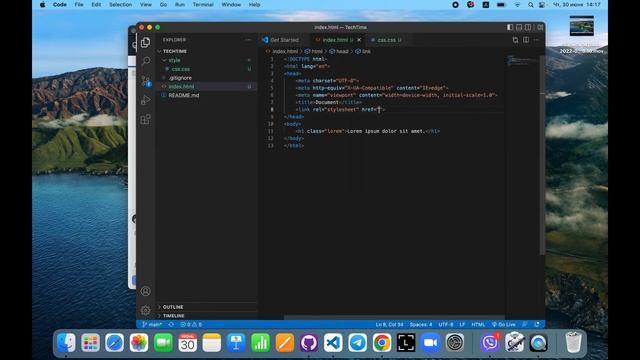
Task: Open Viber from the dock
Action: click(x=489, y=342)
